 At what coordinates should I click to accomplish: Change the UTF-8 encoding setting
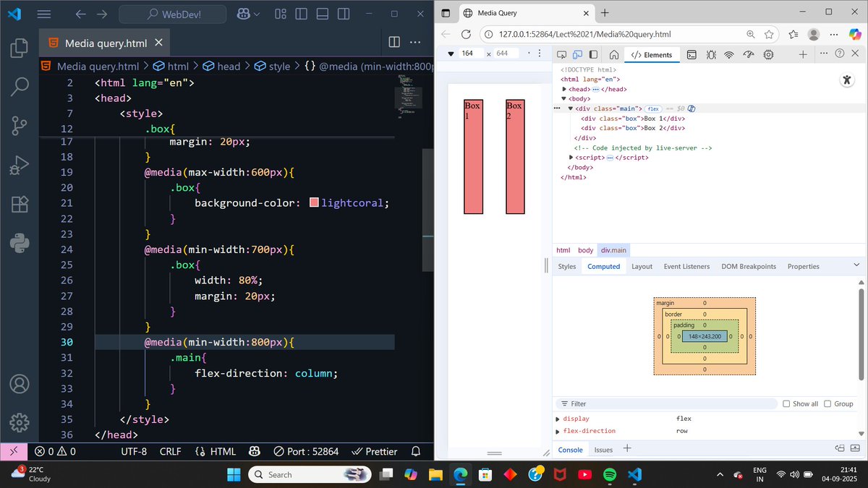coord(134,451)
